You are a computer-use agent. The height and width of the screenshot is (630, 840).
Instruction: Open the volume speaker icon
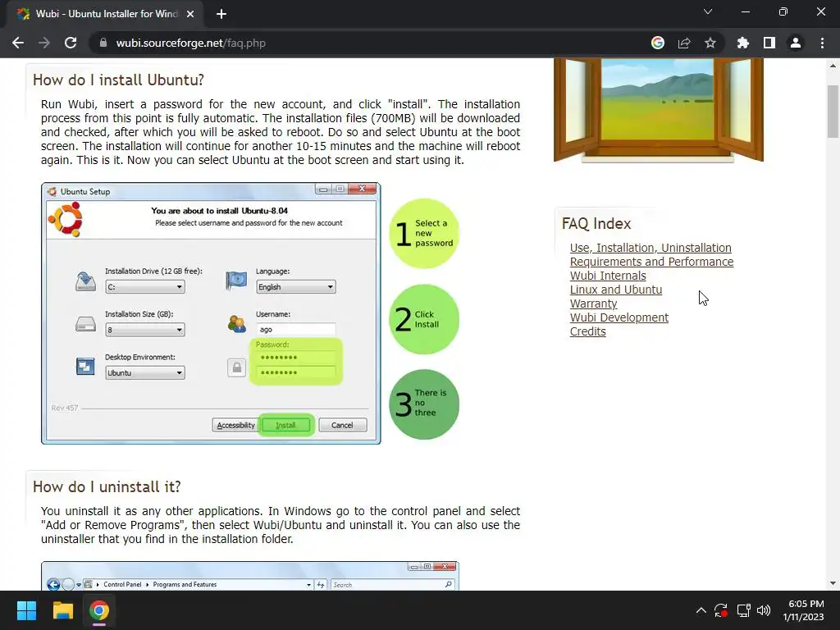pyautogui.click(x=764, y=610)
